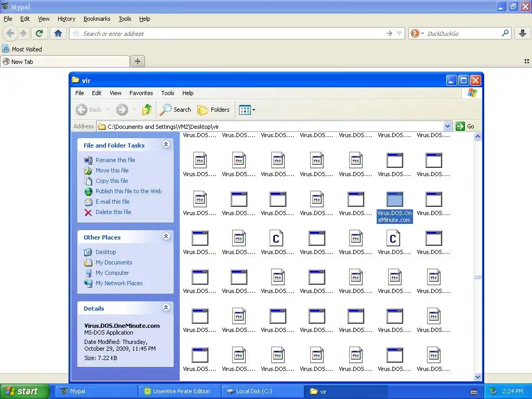The image size is (532, 399).
Task: Open the DuckDuckGo search engine selector
Action: click(x=417, y=33)
